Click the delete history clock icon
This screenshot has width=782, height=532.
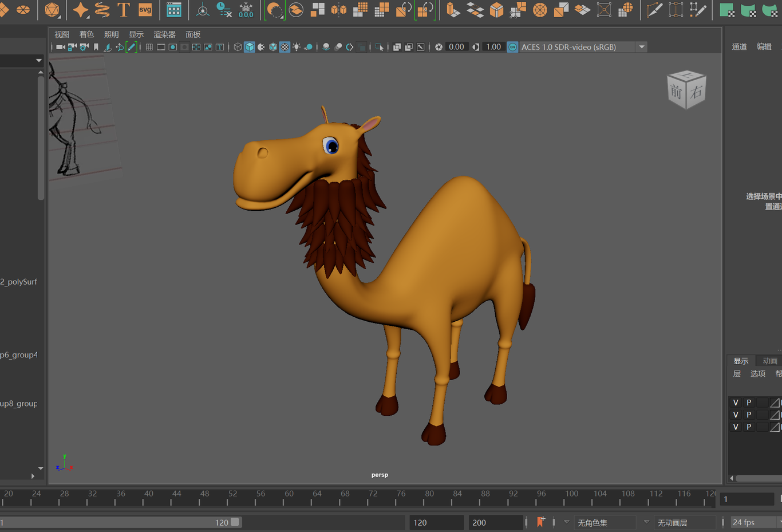tap(224, 10)
